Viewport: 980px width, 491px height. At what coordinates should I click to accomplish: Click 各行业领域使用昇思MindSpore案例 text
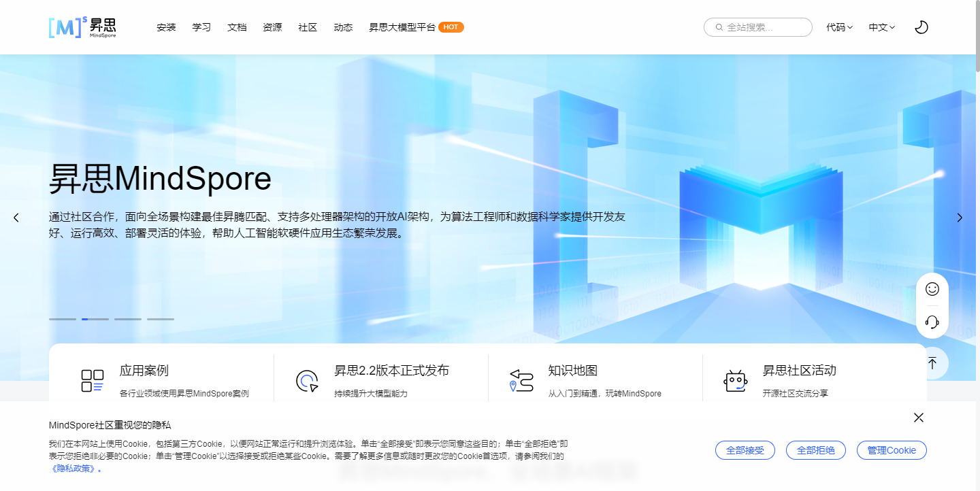184,393
